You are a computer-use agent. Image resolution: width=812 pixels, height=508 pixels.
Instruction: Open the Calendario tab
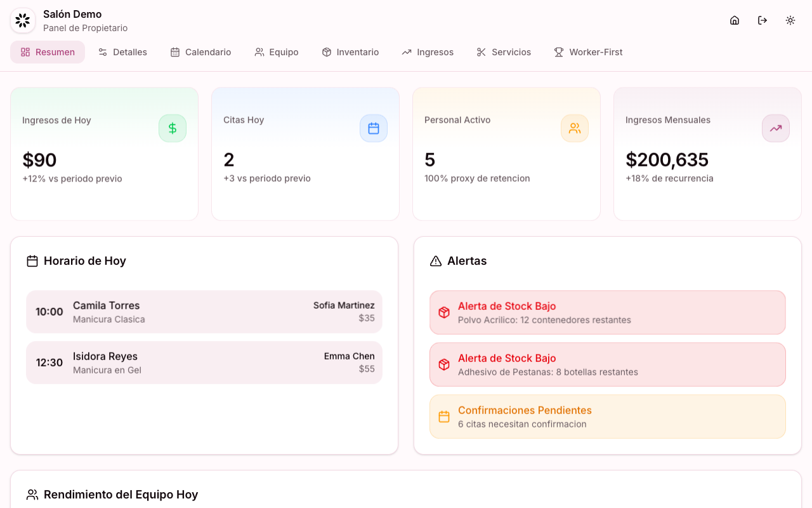(200, 52)
